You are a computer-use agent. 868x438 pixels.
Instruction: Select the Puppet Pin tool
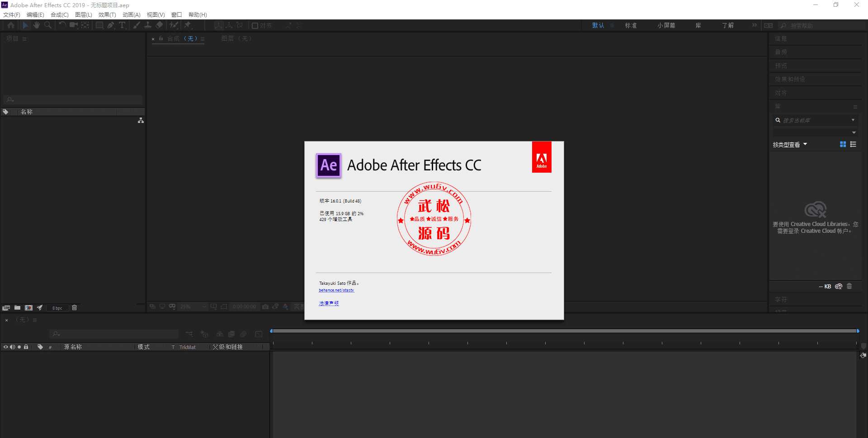pos(188,25)
